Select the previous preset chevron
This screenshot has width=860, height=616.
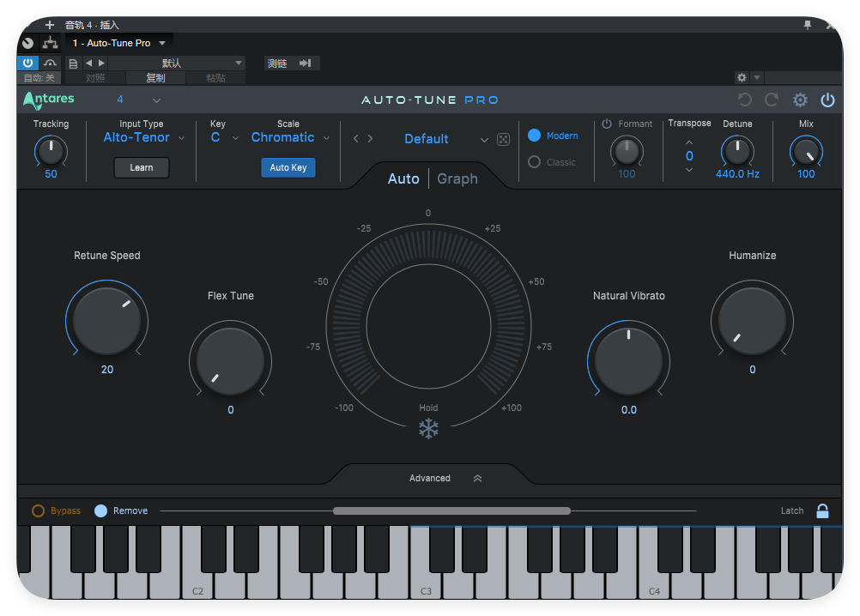tap(356, 139)
